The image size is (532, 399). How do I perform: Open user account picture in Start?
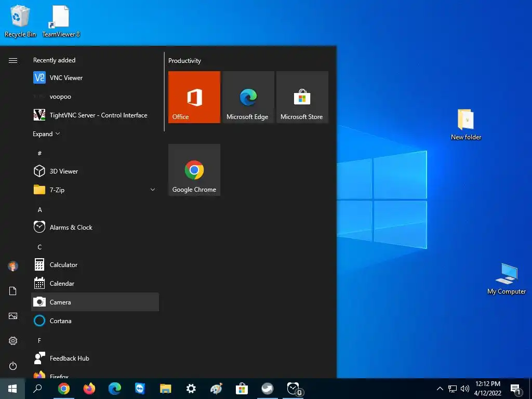tap(13, 266)
